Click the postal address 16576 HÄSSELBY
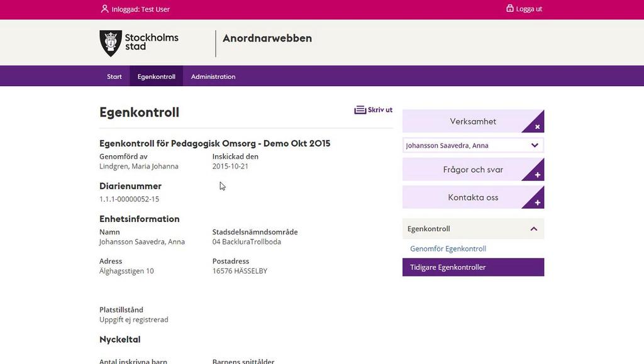Screen dimensions: 644x364 point(240,271)
